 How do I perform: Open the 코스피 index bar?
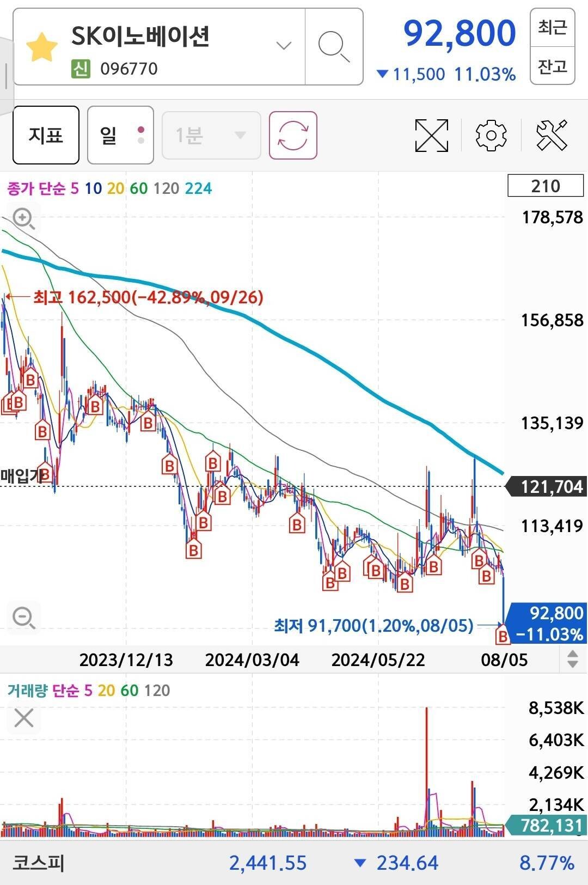[294, 863]
